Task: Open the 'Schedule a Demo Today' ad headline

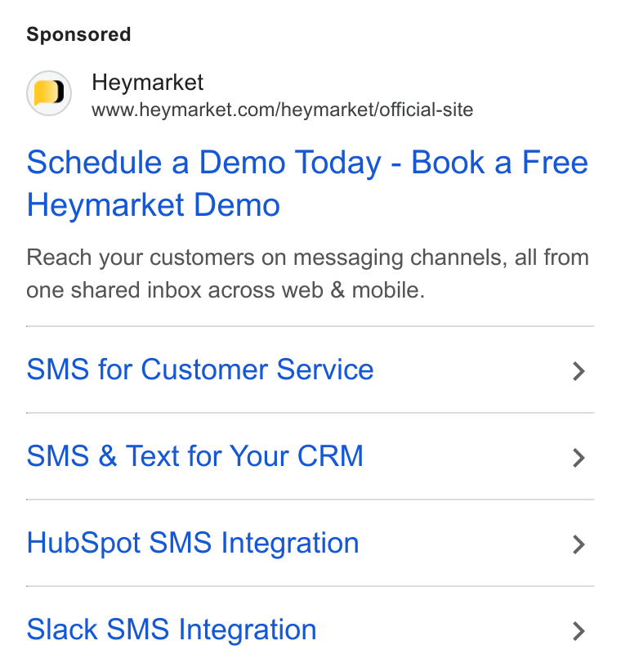Action: pyautogui.click(x=307, y=183)
